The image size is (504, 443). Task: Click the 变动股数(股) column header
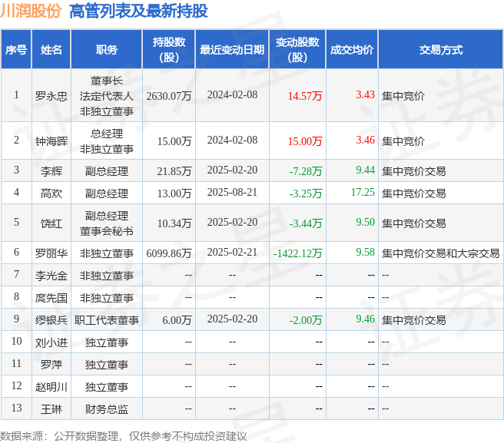[x=297, y=50]
